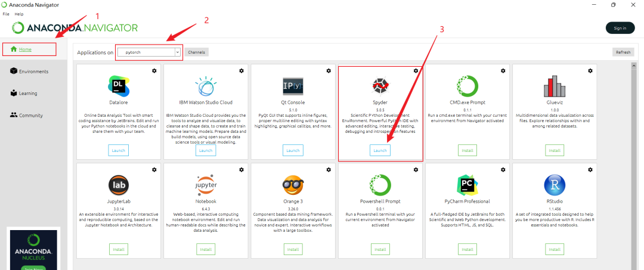Click the RStudio icon

click(x=555, y=185)
